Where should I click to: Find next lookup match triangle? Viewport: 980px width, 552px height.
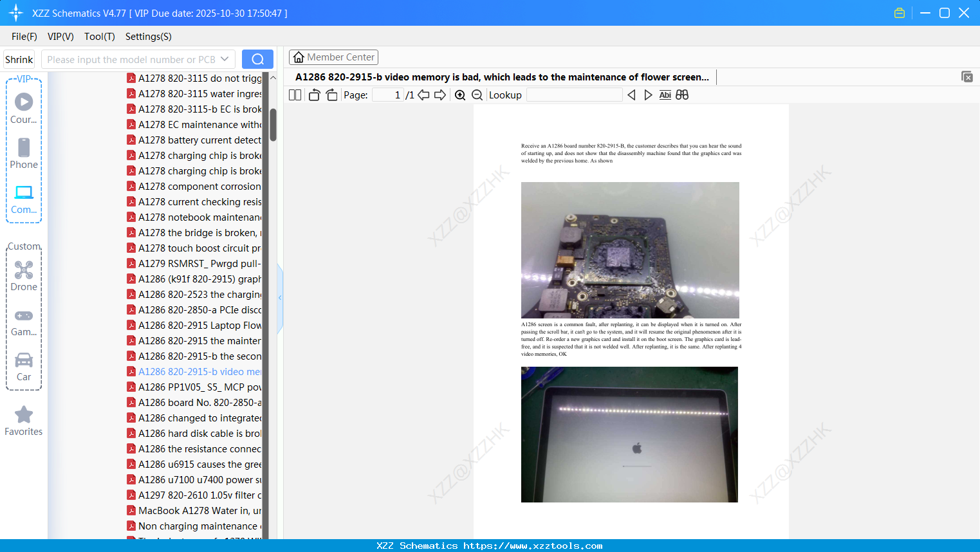(x=648, y=95)
